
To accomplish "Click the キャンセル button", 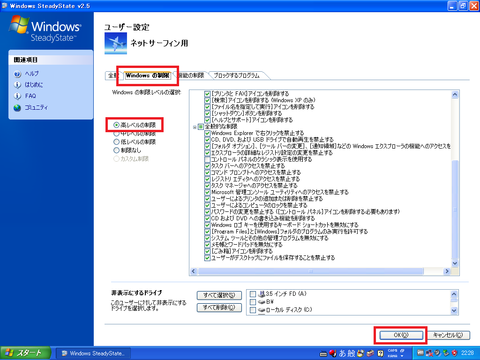I will 448,335.
